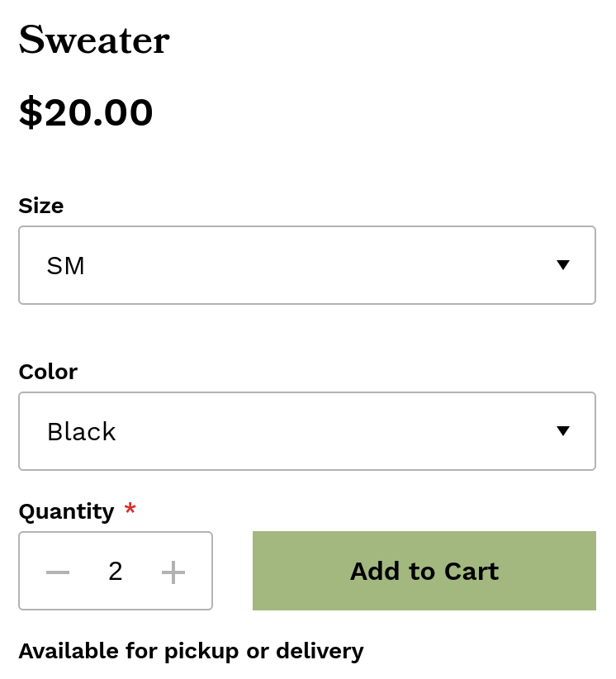Click the Sweater product title
Image resolution: width=616 pixels, height=679 pixels.
click(94, 40)
